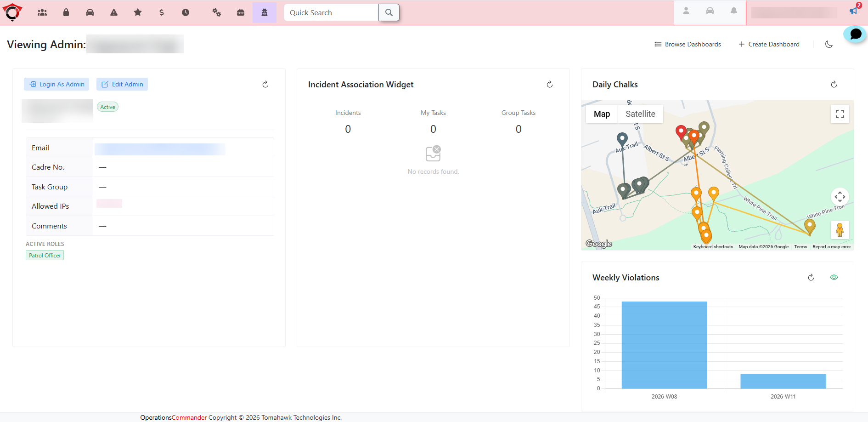Refresh the Daily Chalks widget
Viewport: 868px width, 422px height.
coord(834,84)
